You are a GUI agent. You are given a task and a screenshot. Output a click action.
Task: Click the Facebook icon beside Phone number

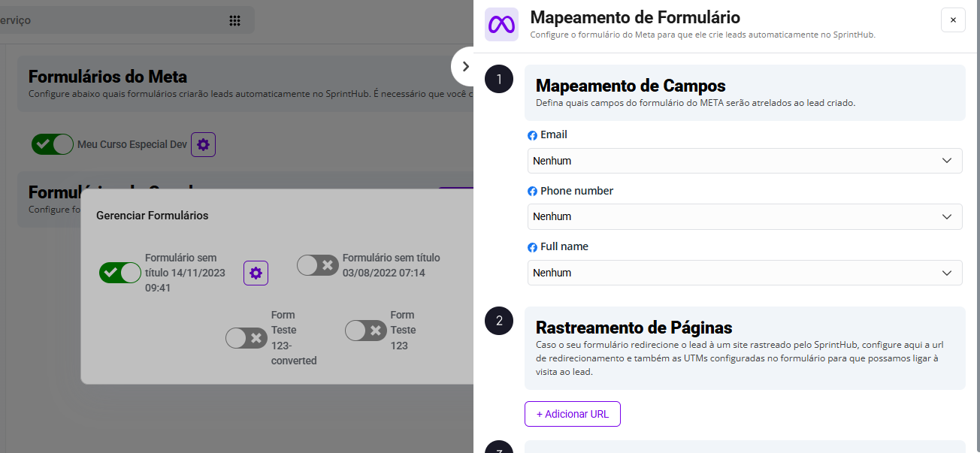tap(532, 192)
